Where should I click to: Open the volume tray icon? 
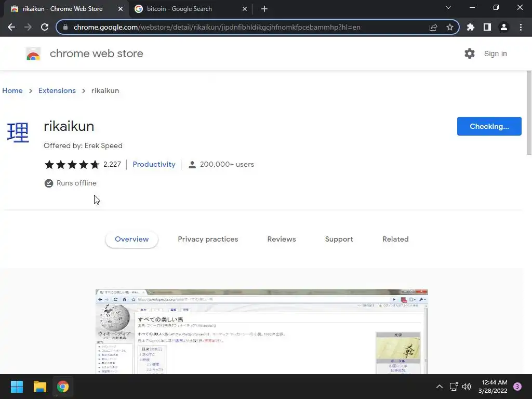467,387
